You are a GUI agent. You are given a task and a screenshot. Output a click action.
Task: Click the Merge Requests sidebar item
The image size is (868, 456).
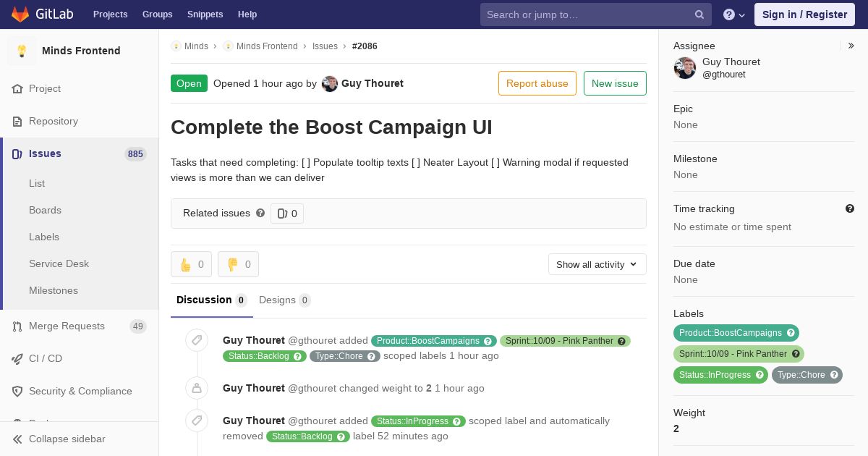click(x=80, y=326)
